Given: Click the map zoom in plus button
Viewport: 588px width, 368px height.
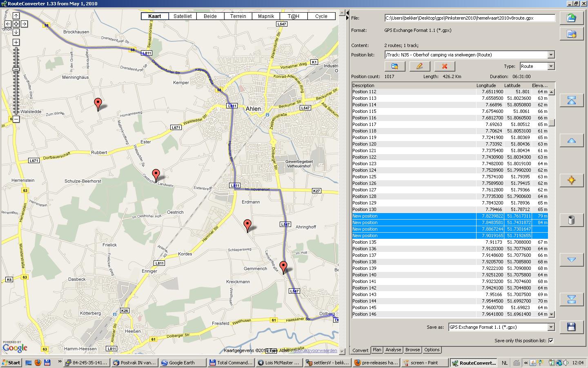Looking at the screenshot, I should click(16, 43).
